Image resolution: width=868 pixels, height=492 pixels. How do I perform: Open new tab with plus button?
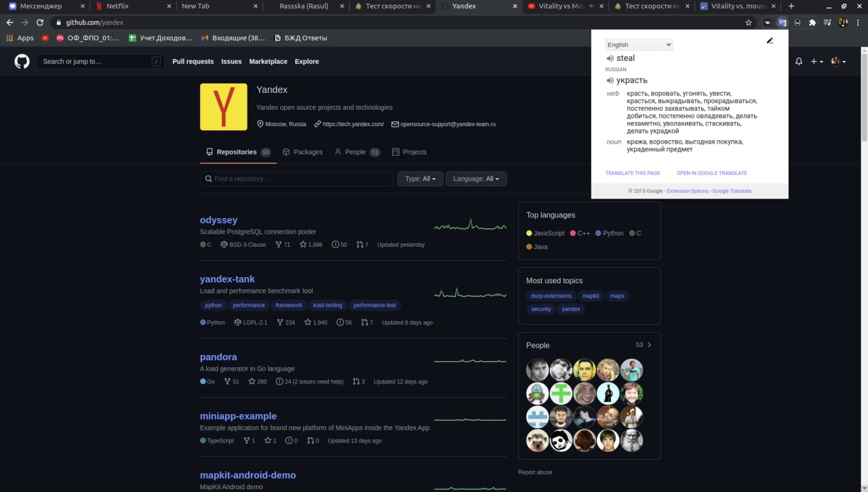(791, 6)
